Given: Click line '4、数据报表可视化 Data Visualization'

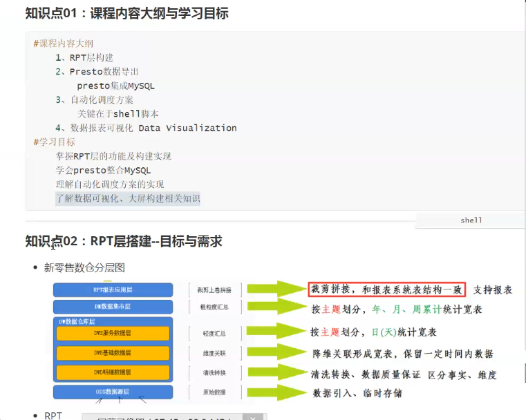Looking at the screenshot, I should click(146, 128).
